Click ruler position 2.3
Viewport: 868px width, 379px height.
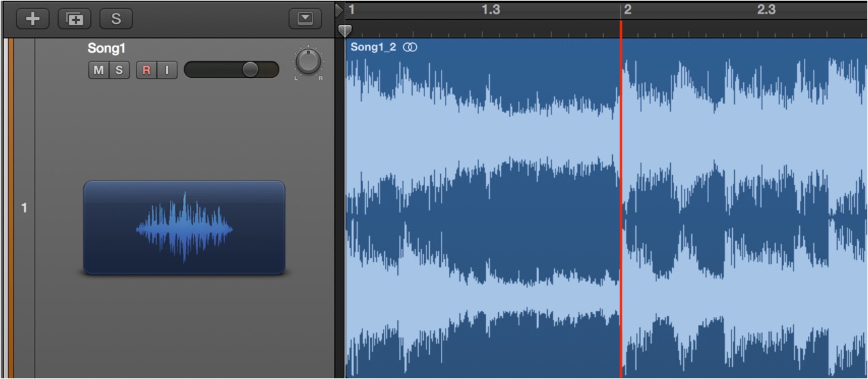point(766,10)
